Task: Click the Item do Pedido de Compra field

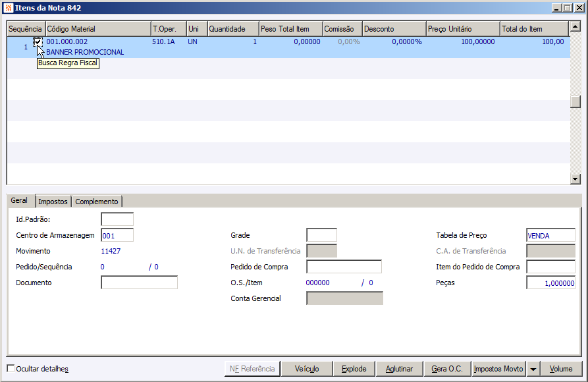Action: point(551,267)
